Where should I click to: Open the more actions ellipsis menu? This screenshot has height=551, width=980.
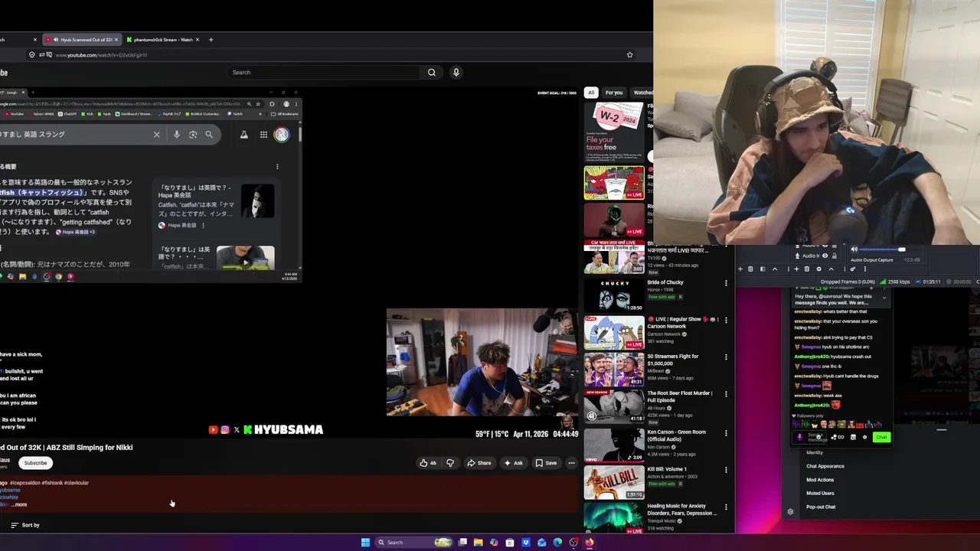[571, 463]
